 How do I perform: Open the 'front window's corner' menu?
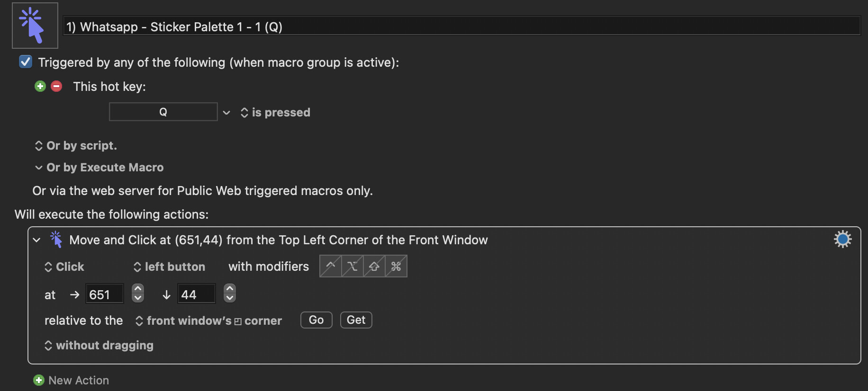[208, 321]
